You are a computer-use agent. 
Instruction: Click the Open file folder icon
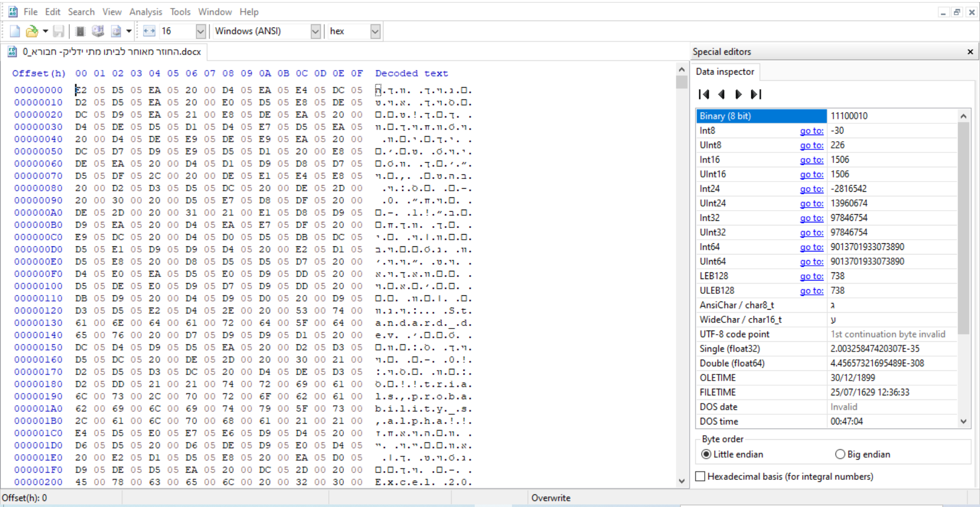pyautogui.click(x=32, y=32)
